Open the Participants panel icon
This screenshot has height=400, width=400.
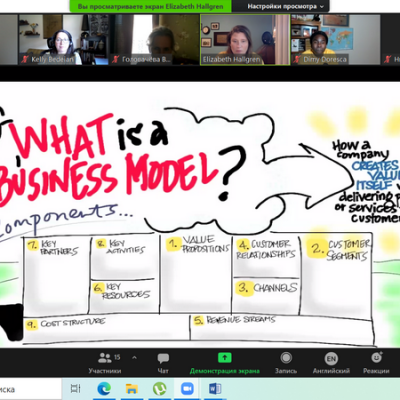(105, 358)
